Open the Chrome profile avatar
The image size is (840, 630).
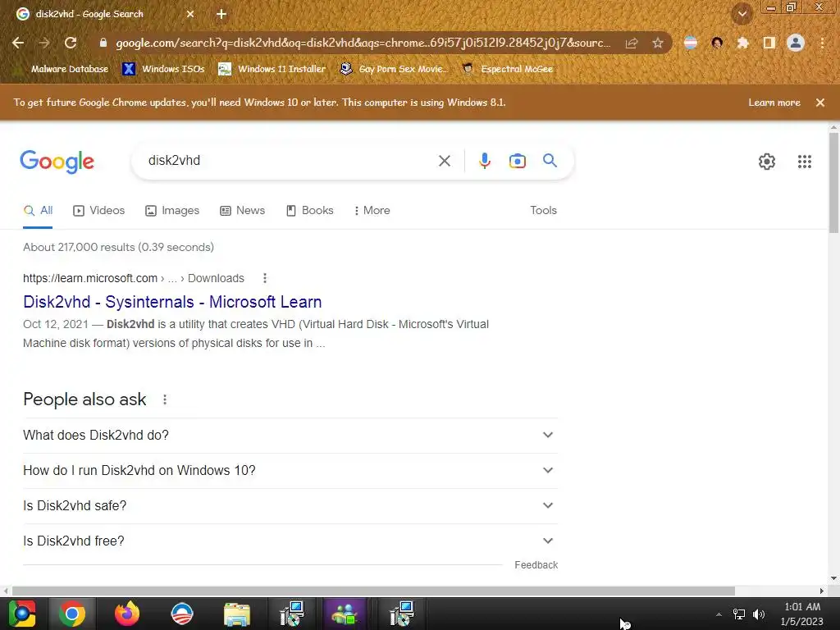[796, 43]
